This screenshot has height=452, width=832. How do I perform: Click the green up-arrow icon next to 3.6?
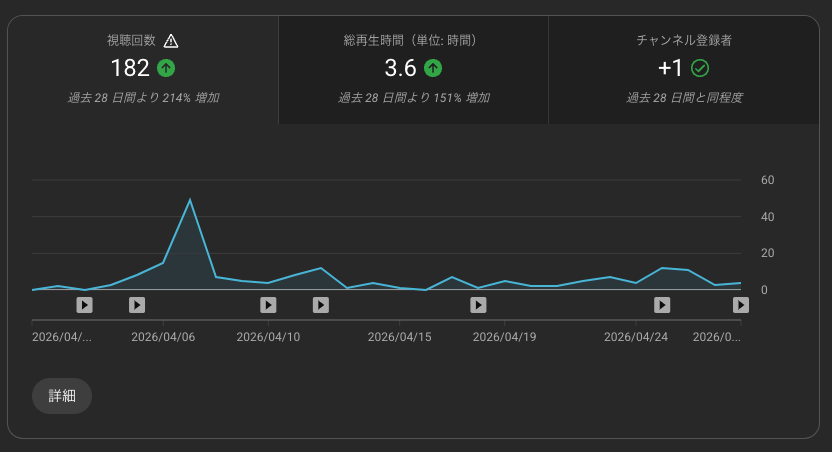[x=432, y=68]
